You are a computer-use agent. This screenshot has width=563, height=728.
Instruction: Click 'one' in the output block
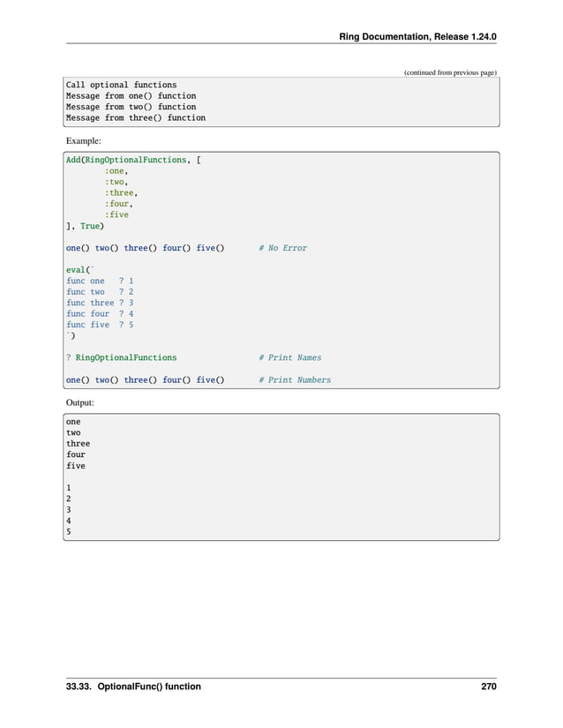point(73,422)
